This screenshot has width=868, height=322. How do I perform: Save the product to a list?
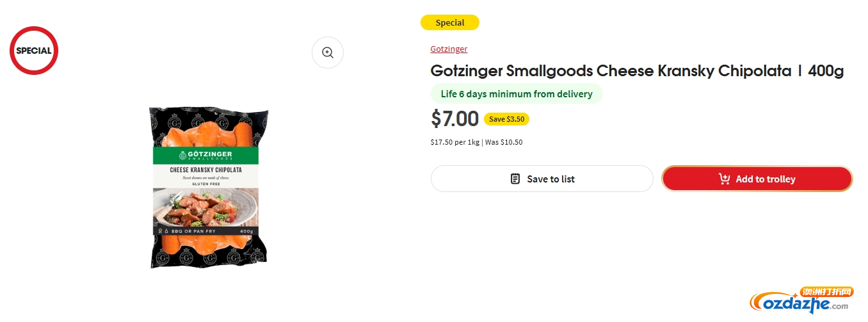coord(542,179)
